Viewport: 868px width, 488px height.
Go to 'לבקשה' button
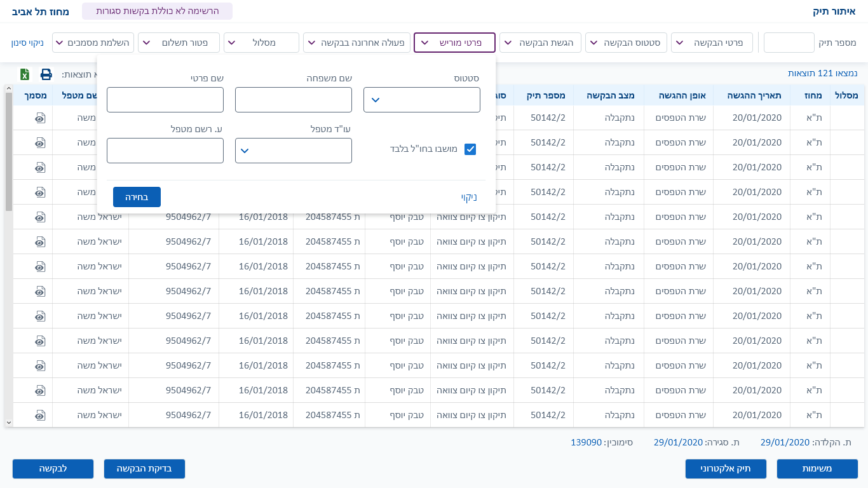pos(53,469)
